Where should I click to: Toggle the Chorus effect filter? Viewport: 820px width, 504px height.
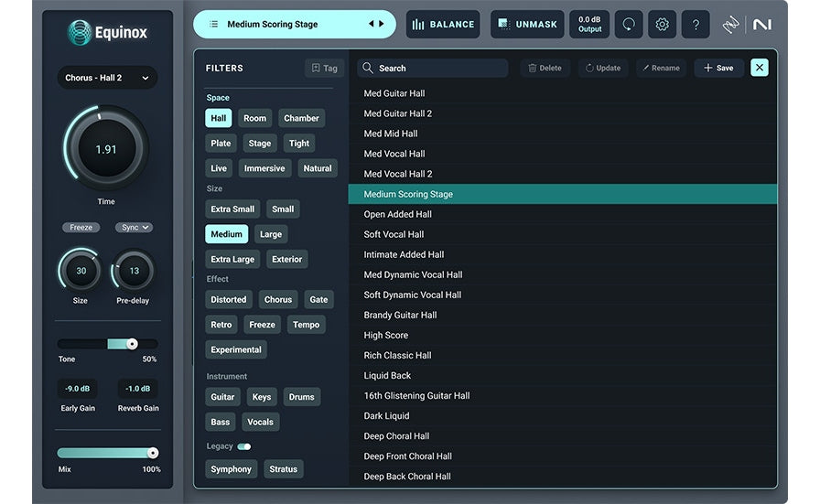[x=277, y=300]
